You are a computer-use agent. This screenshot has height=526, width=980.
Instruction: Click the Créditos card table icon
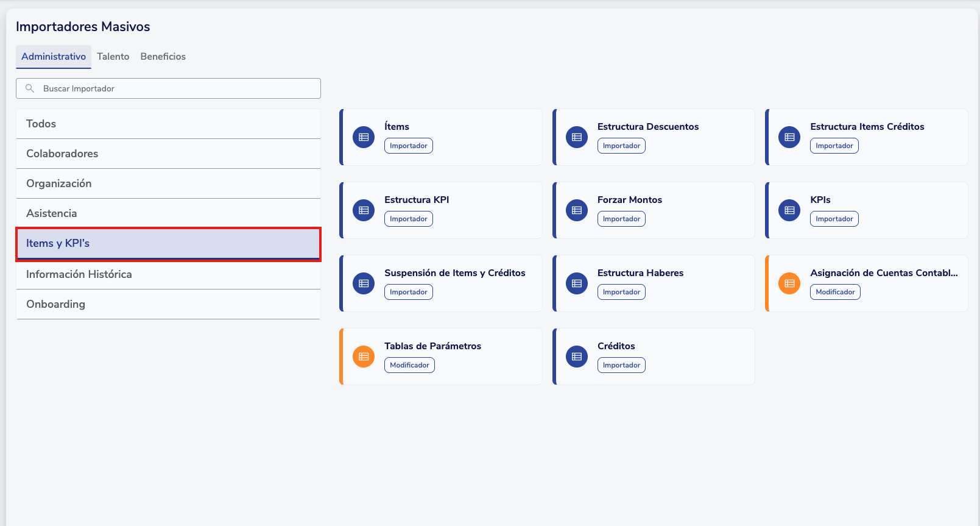(577, 357)
